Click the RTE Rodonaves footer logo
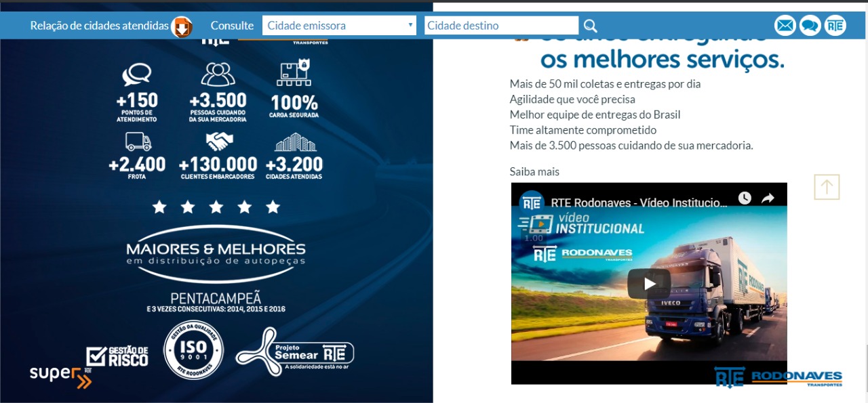868x403 pixels. [778, 377]
